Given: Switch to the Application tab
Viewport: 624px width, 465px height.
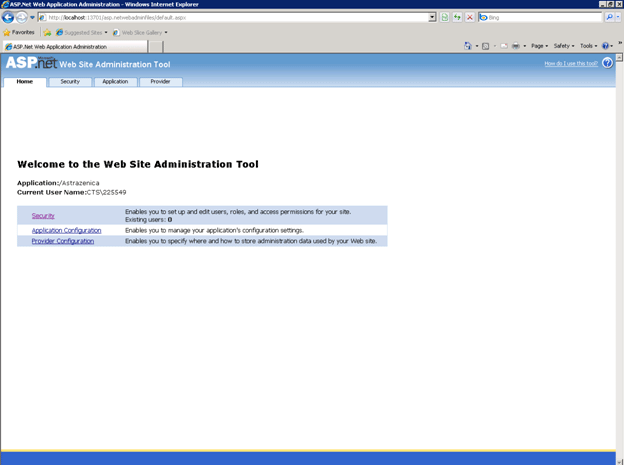Looking at the screenshot, I should 115,82.
